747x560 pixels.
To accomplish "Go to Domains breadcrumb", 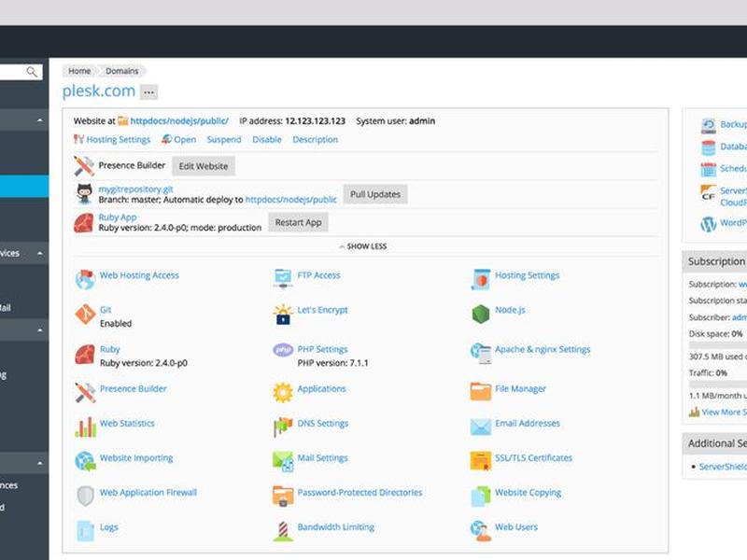I will [x=122, y=71].
